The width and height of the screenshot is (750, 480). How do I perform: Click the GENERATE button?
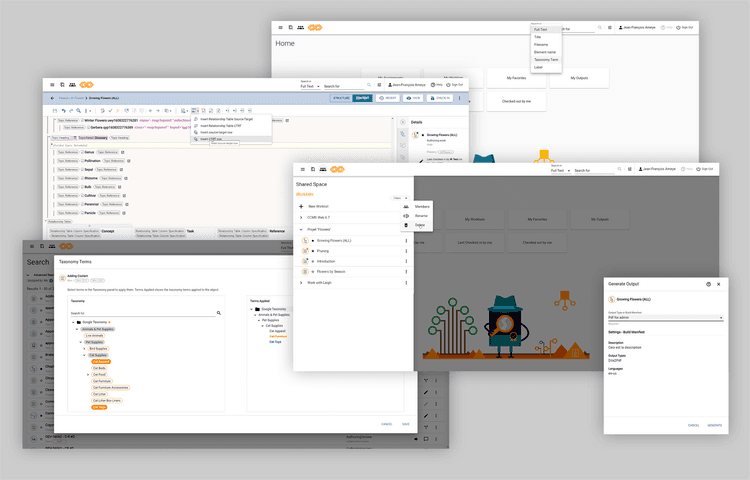pos(715,425)
